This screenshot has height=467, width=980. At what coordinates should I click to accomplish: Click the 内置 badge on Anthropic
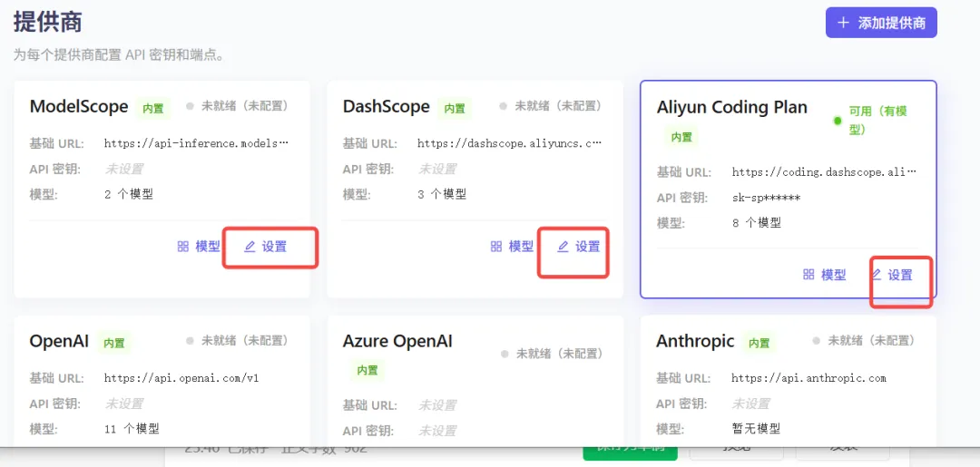(759, 344)
